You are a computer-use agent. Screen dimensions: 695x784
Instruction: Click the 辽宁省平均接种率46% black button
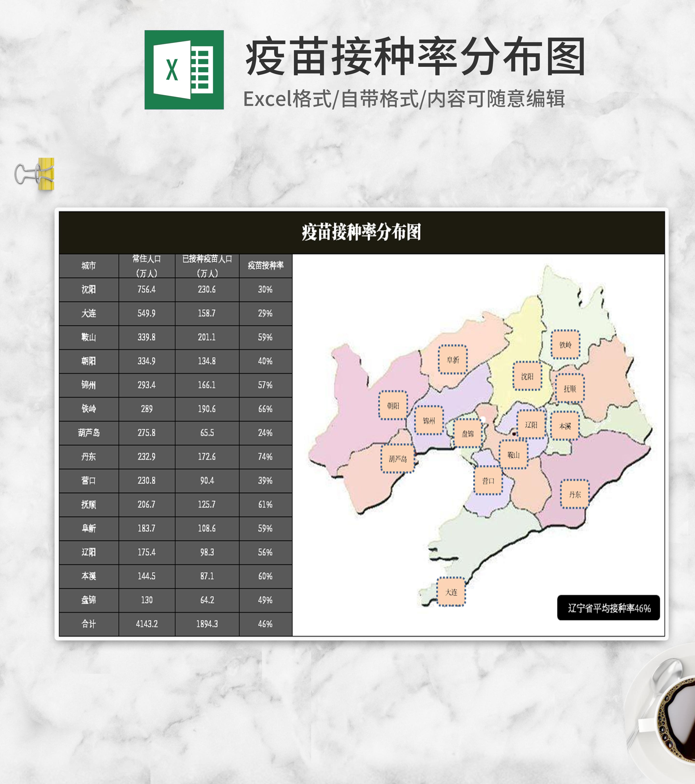pos(609,608)
